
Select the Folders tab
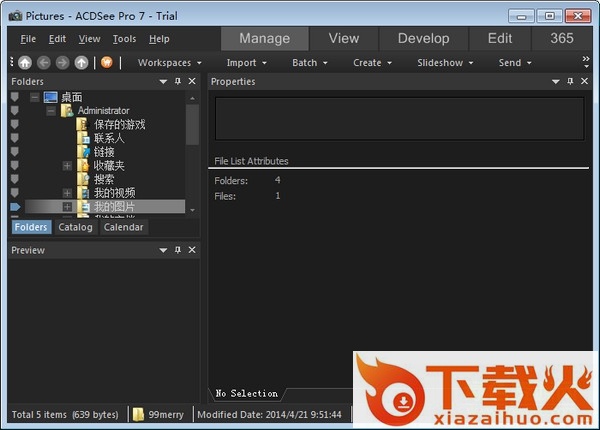click(x=31, y=227)
